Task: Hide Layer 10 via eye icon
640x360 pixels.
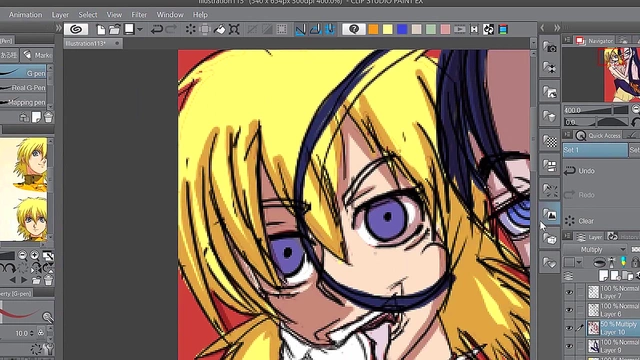Action: click(569, 328)
